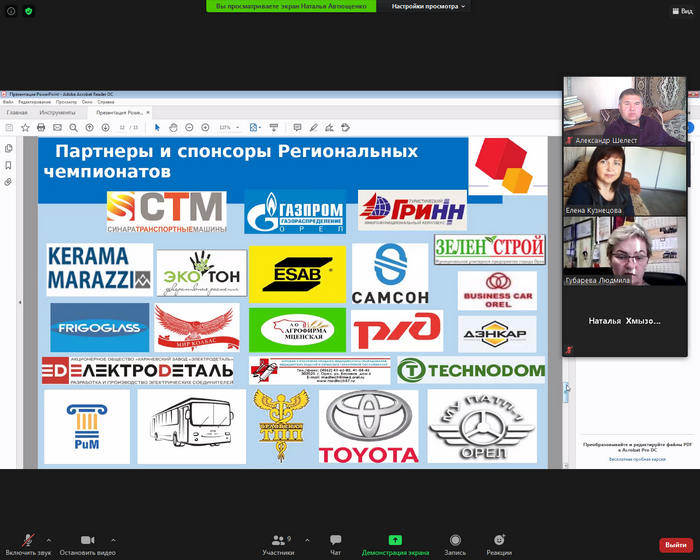Open the Участники participants panel

(x=278, y=541)
